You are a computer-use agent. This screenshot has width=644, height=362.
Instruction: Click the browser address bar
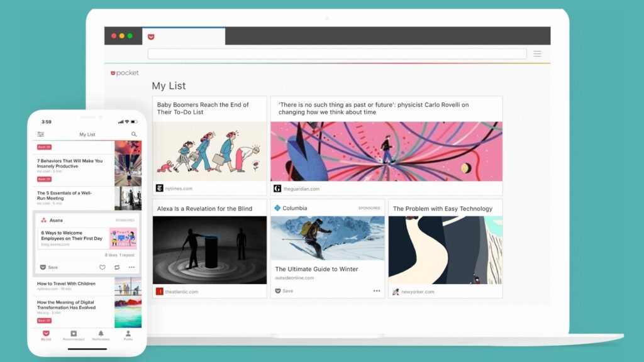[x=337, y=54]
